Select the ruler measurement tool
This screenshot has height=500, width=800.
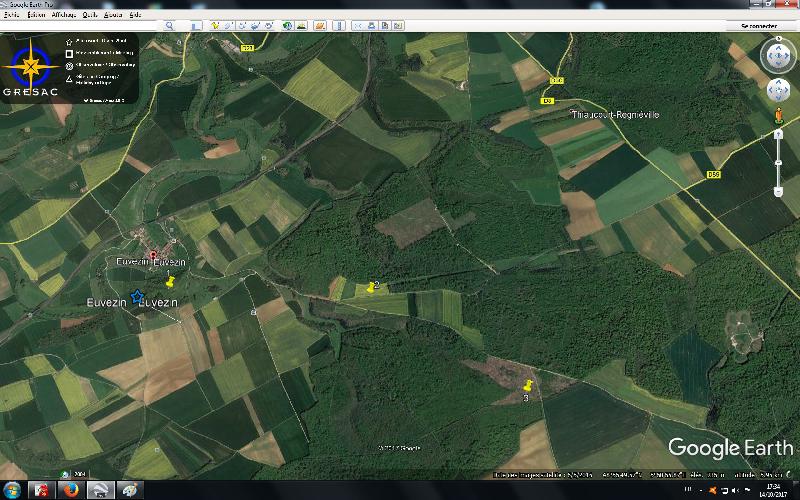[339, 26]
